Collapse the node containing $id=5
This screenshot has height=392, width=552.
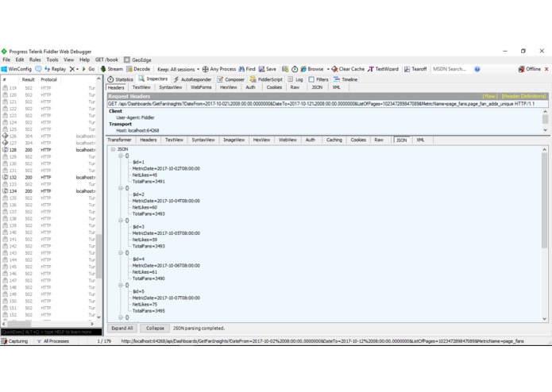pos(121,285)
